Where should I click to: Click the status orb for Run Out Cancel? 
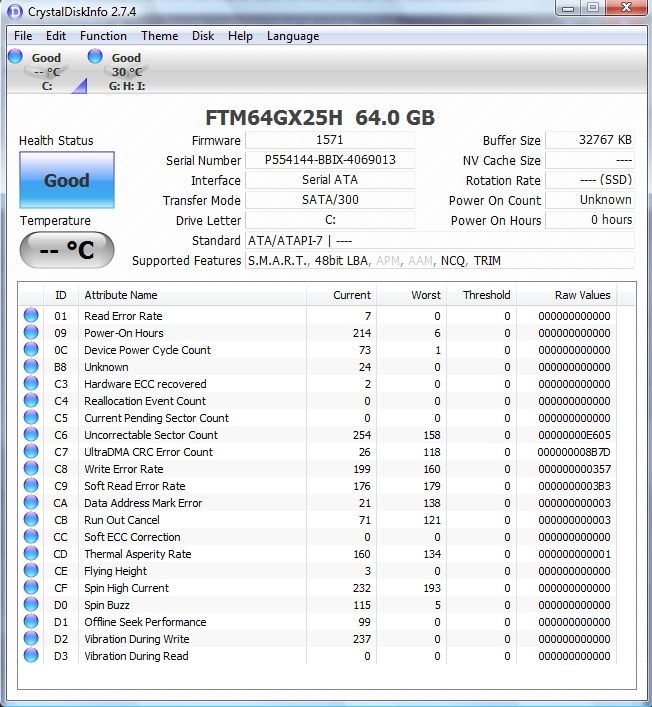coord(31,519)
